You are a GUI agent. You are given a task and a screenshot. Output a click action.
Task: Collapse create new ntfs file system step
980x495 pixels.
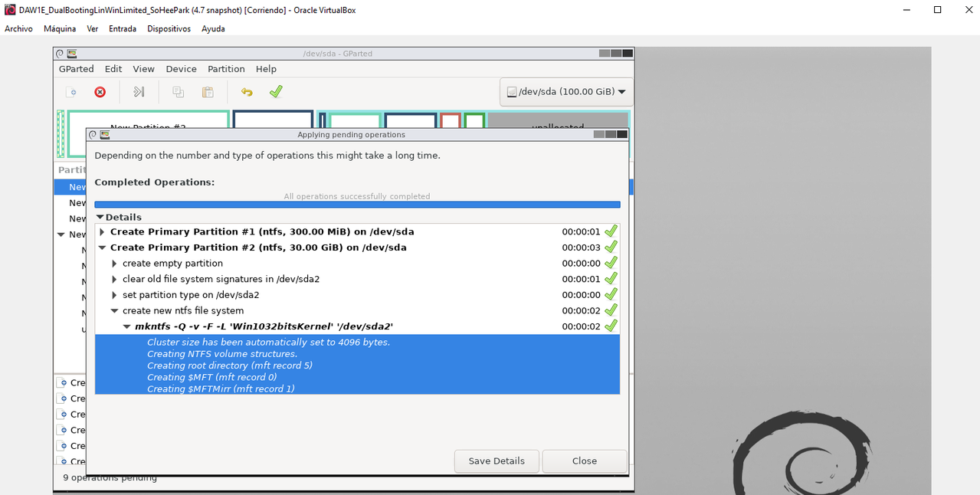coord(115,311)
